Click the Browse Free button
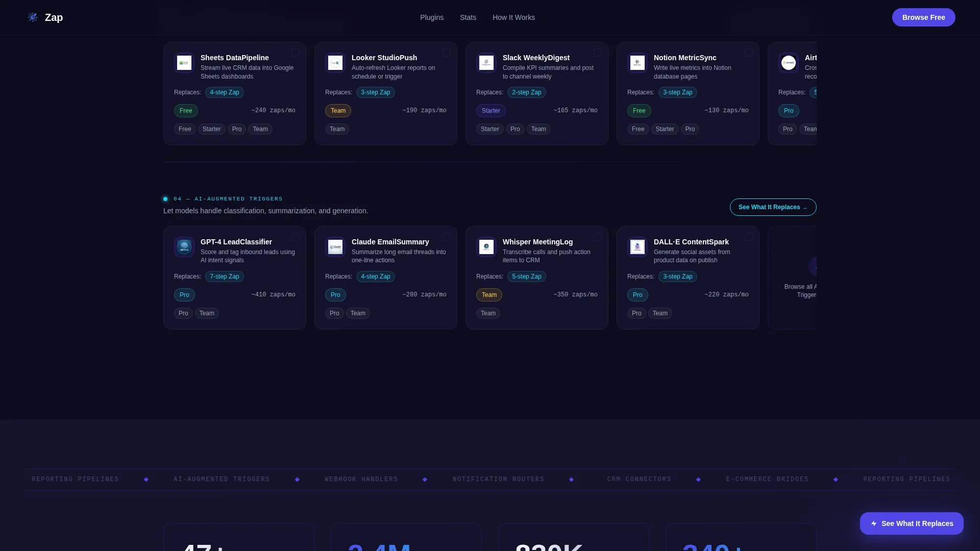Viewport: 980px width, 551px height. click(x=923, y=17)
